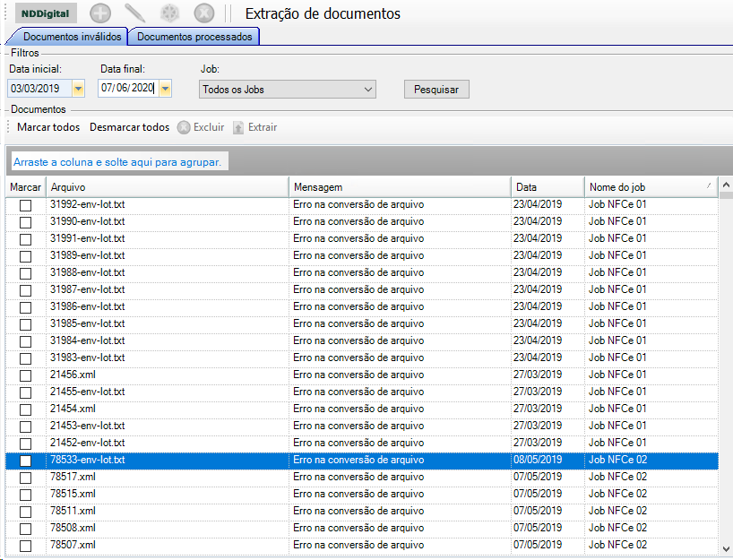Tick the checkbox for 78517.xml
Screen dimensions: 733x560
25,478
